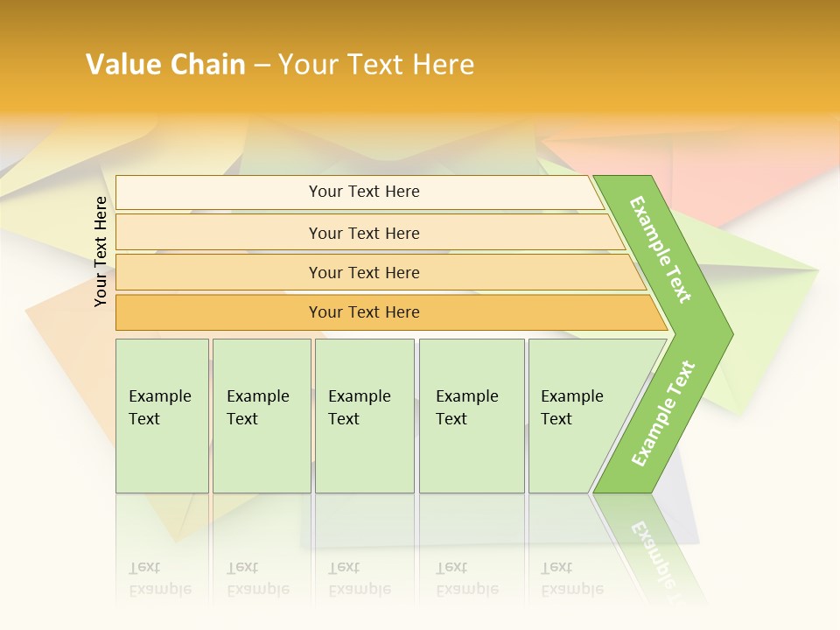Click the fourth green "Example Text" box
Viewport: 840px width, 630px height.
point(471,416)
